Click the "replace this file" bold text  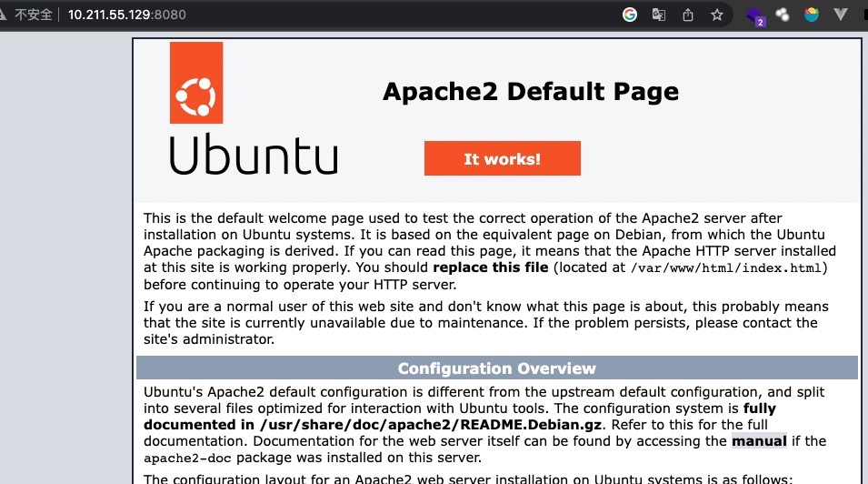(x=491, y=267)
